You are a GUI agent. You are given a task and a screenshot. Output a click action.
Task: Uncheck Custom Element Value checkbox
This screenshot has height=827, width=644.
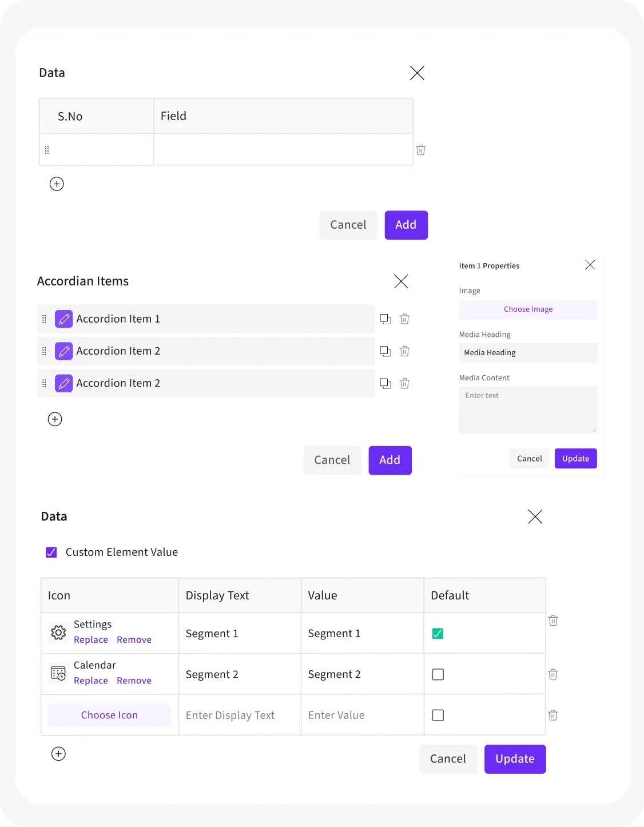click(x=51, y=552)
